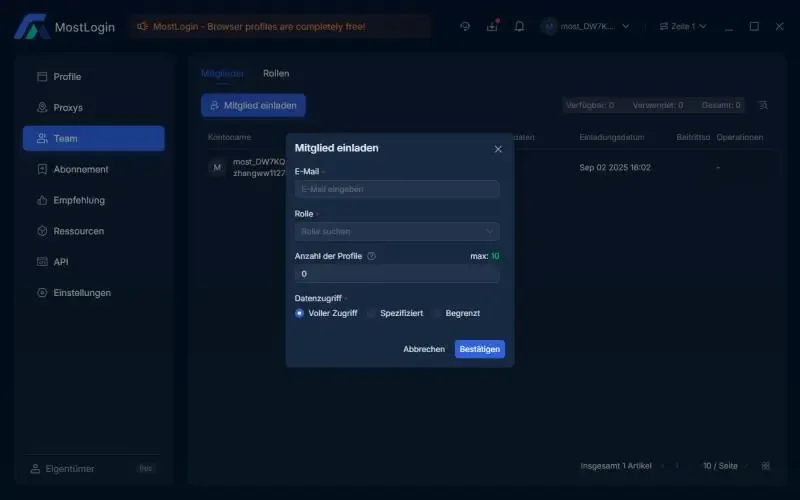This screenshot has width=800, height=500.
Task: Click the grid view icon at bottom right
Action: click(x=765, y=466)
